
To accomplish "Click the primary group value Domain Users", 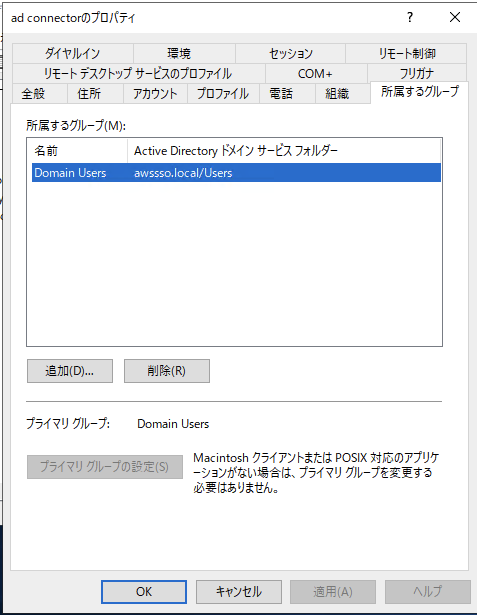I will click(173, 424).
